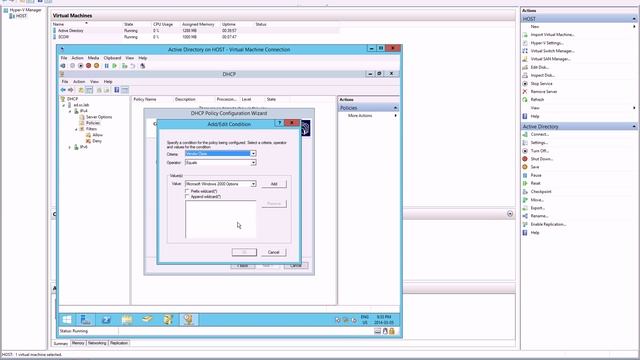Click Remove Server in Actions pane
This screenshot has width=640, height=360.
(544, 92)
